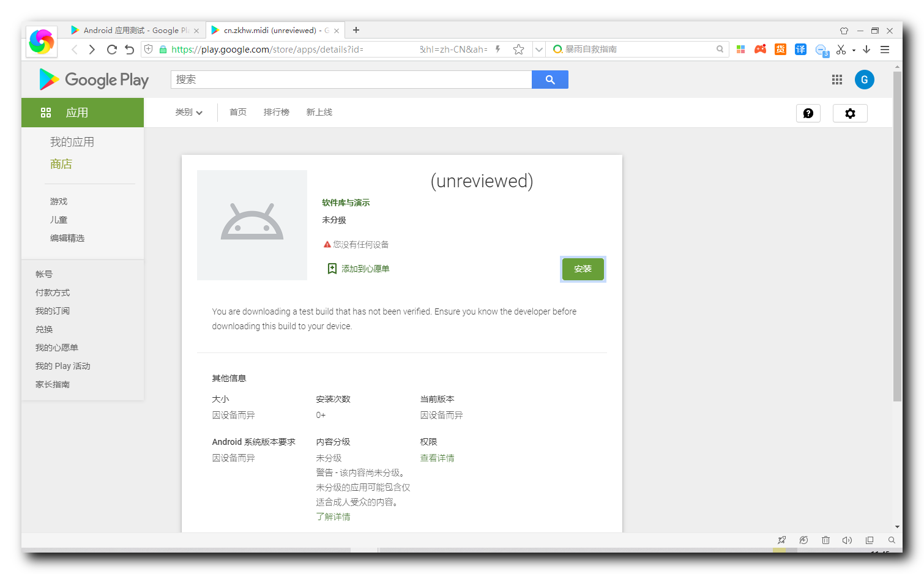This screenshot has height=574, width=924.
Task: Toggle sound with speaker status icon
Action: pyautogui.click(x=848, y=540)
